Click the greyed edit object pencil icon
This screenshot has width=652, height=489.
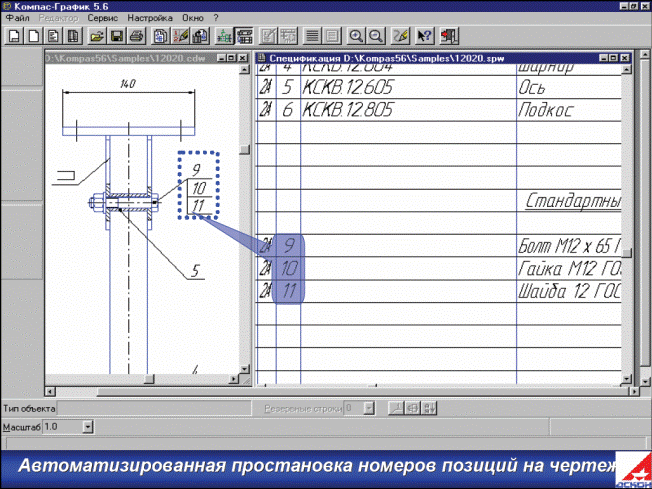[268, 36]
